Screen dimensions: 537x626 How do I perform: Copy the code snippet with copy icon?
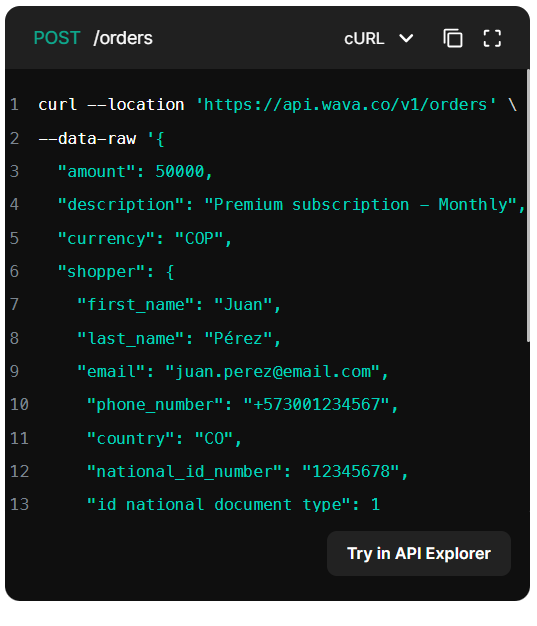pyautogui.click(x=453, y=39)
